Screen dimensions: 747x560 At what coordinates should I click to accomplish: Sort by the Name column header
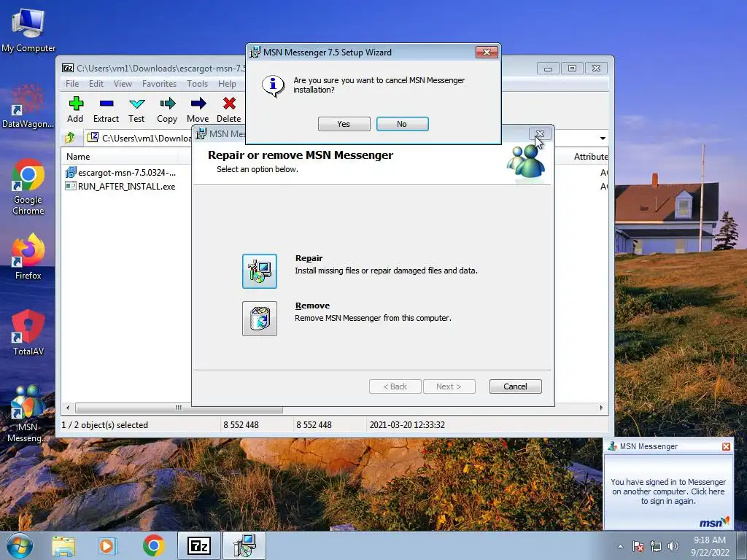click(x=120, y=157)
